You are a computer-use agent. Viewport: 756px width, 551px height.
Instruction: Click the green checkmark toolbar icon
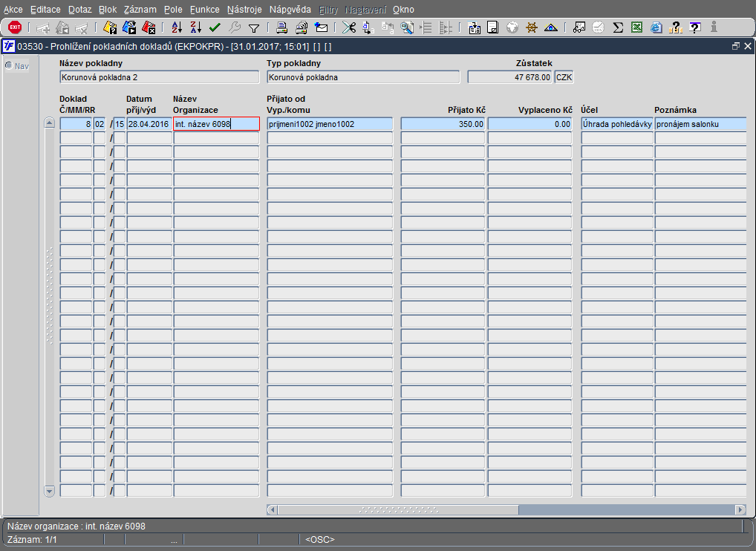215,27
